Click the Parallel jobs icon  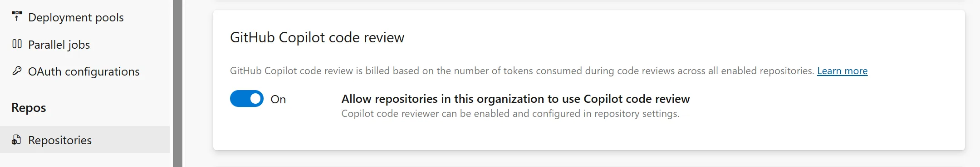tap(17, 44)
